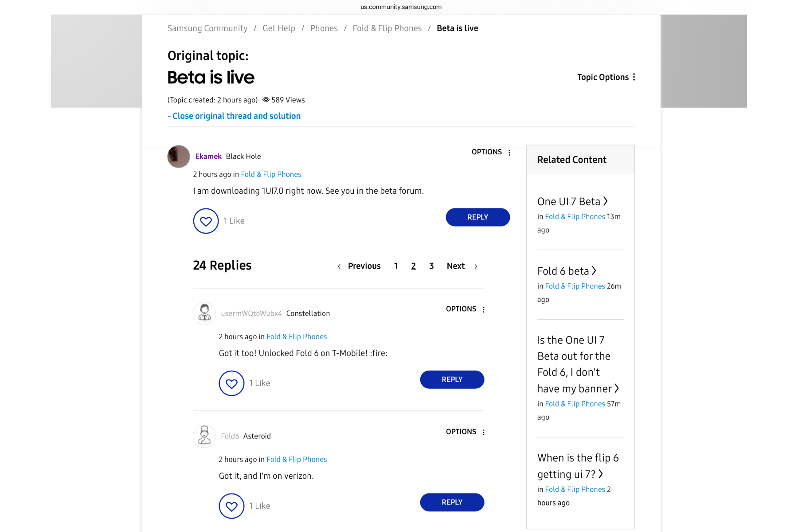The width and height of the screenshot is (798, 532).
Task: Open Ekamek's profile avatar
Action: click(x=179, y=156)
